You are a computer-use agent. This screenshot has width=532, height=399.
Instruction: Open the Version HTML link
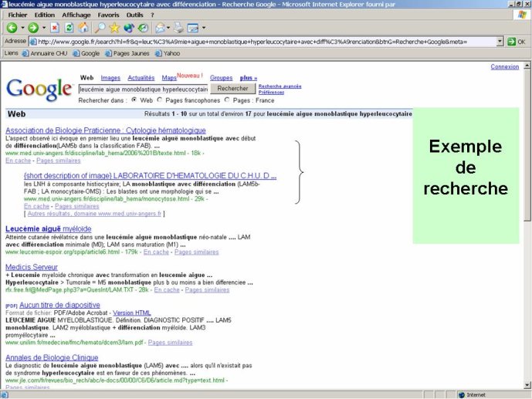(x=132, y=313)
